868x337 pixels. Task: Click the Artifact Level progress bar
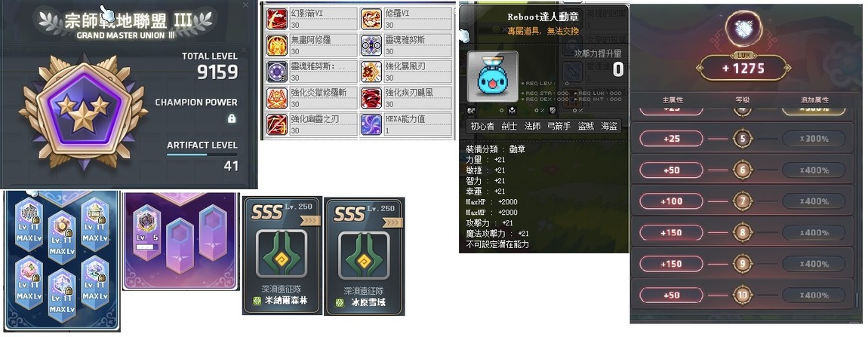coord(202,155)
